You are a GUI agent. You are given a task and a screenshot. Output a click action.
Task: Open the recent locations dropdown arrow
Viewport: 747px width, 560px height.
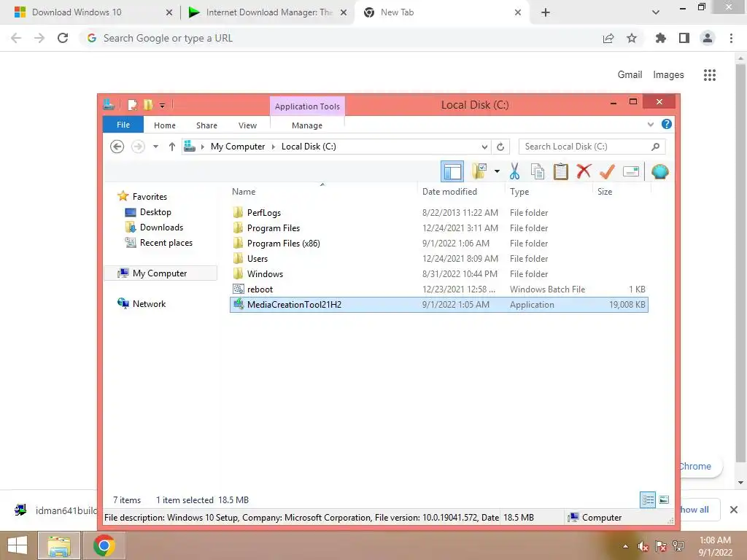155,147
